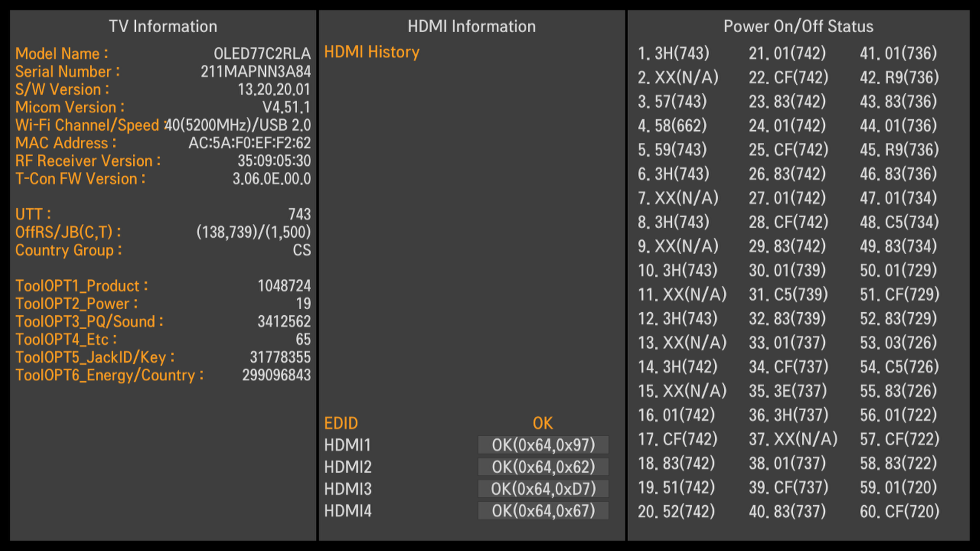Click the HDMI1 EDID status box

[543, 445]
